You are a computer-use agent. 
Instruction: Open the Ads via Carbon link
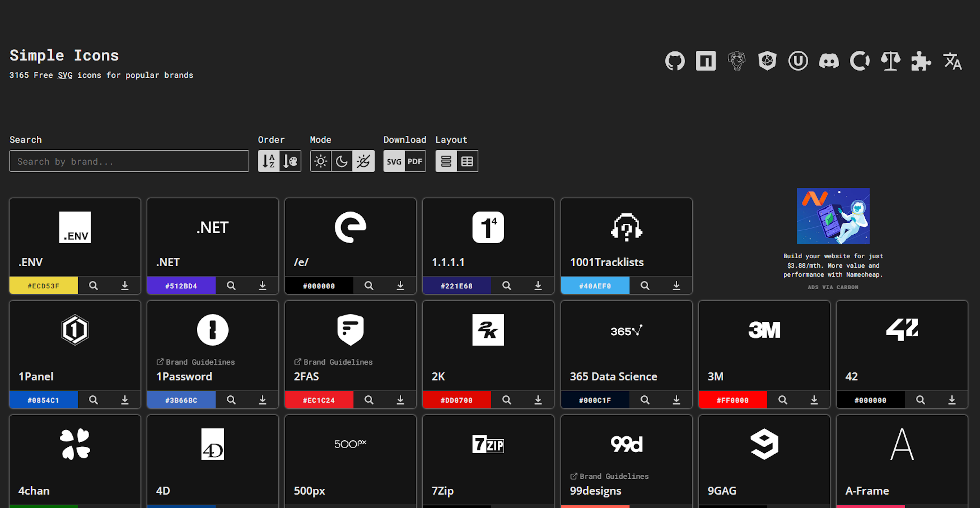[833, 287]
